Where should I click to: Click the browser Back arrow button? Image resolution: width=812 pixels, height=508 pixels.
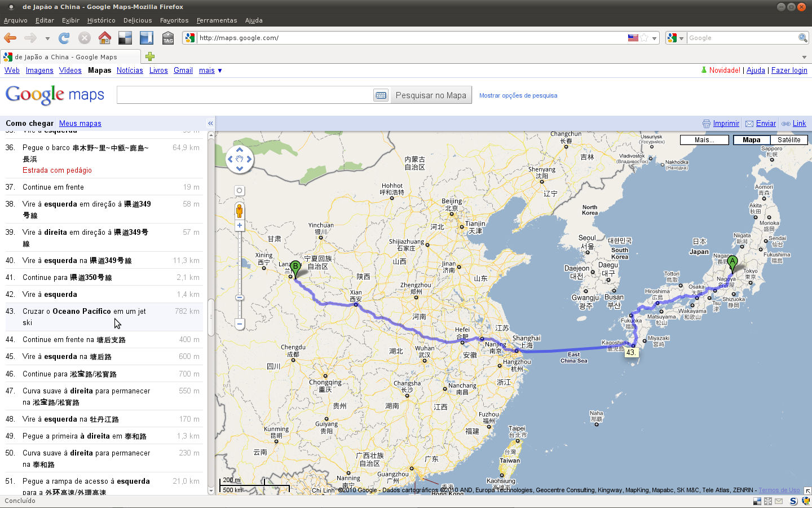click(x=10, y=38)
